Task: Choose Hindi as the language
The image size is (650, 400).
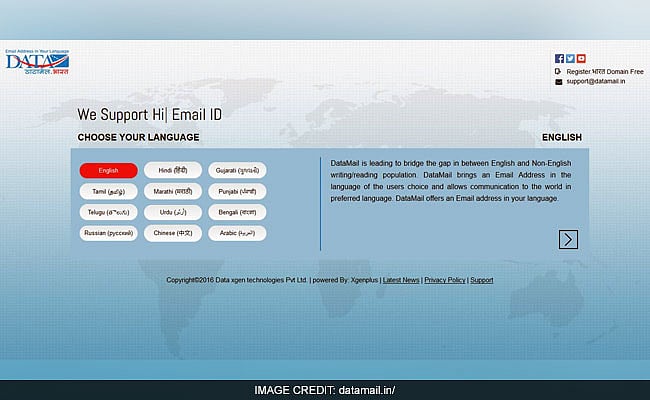Action: (172, 170)
